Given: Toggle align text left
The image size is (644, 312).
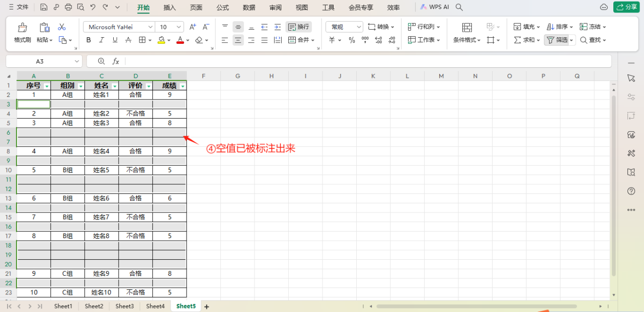Looking at the screenshot, I should click(x=225, y=40).
